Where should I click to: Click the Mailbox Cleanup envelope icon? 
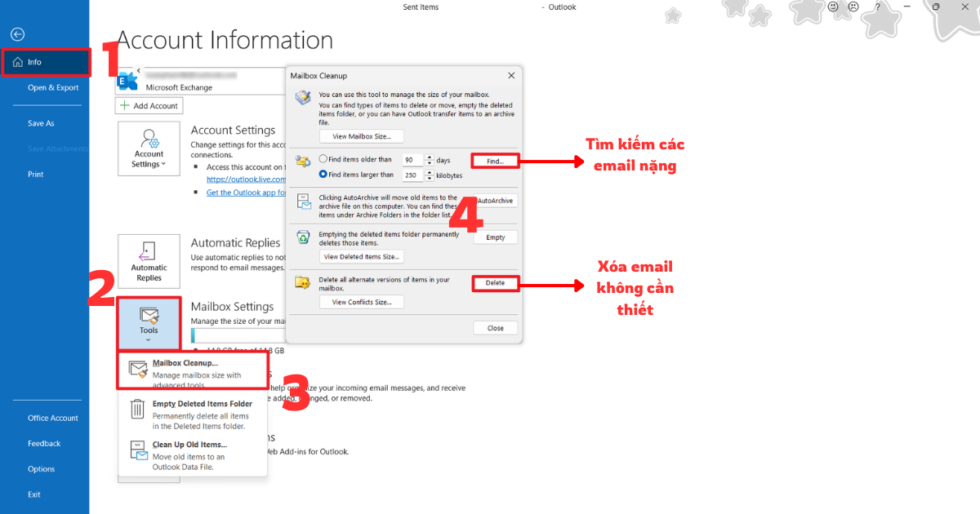coord(137,369)
